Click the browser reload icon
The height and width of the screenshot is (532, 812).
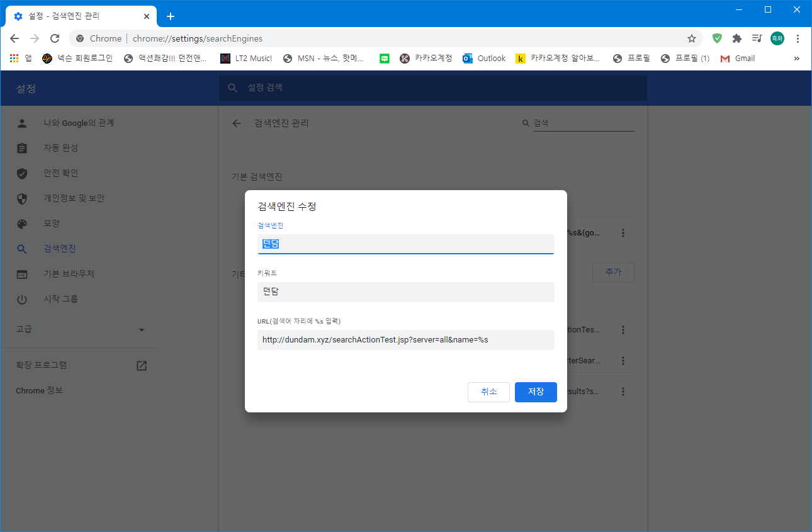click(x=55, y=38)
